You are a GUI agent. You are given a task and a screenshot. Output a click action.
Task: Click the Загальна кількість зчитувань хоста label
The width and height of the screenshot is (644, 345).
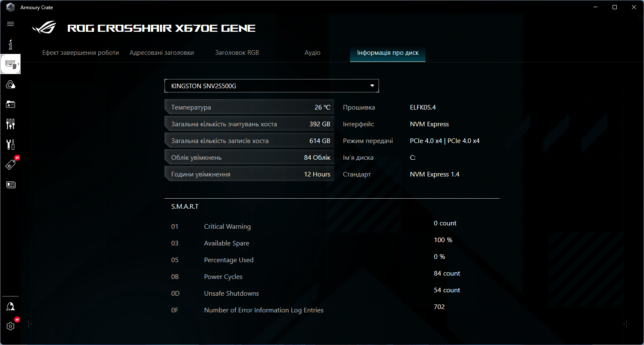point(224,124)
